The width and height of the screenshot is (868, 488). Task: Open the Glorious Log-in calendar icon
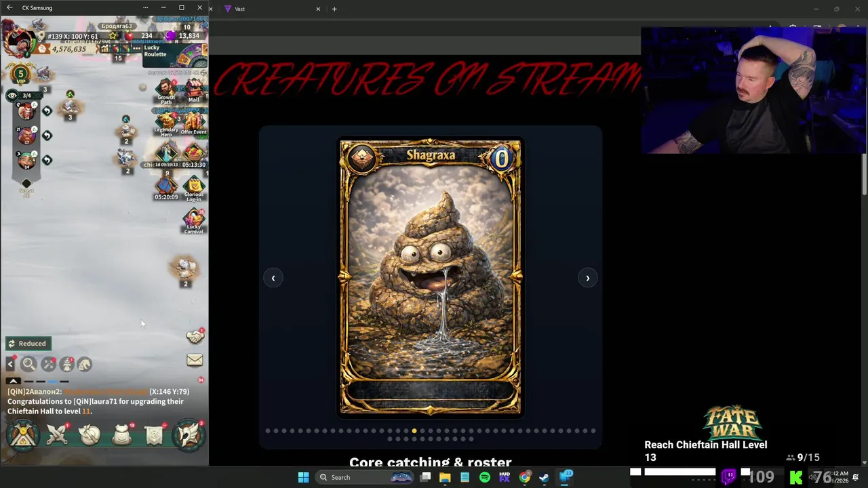[194, 190]
